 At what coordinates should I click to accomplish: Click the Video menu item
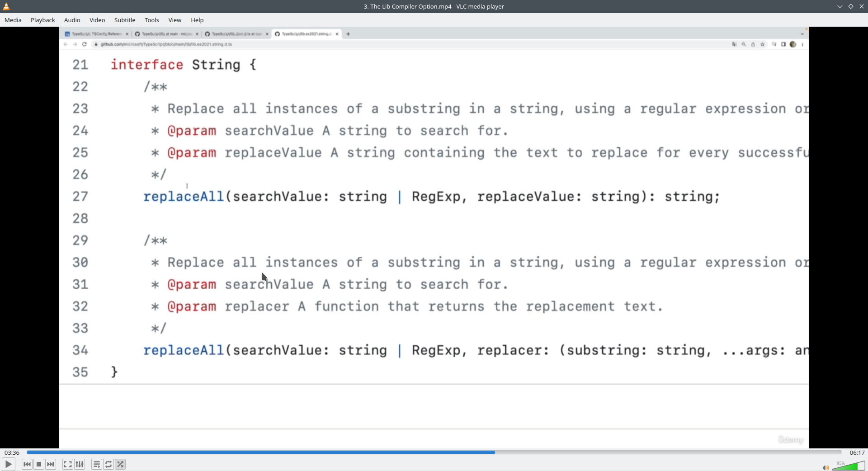point(97,20)
